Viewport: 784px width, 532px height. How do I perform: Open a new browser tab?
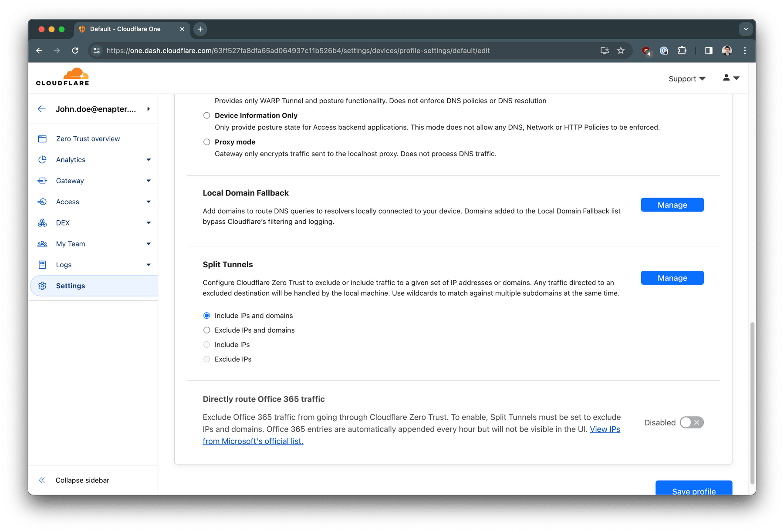click(x=200, y=29)
